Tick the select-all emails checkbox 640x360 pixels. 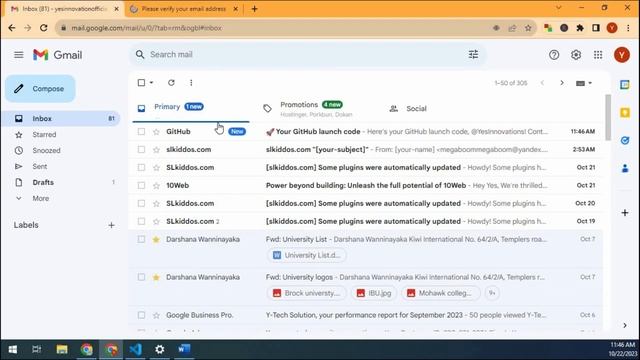(141, 83)
